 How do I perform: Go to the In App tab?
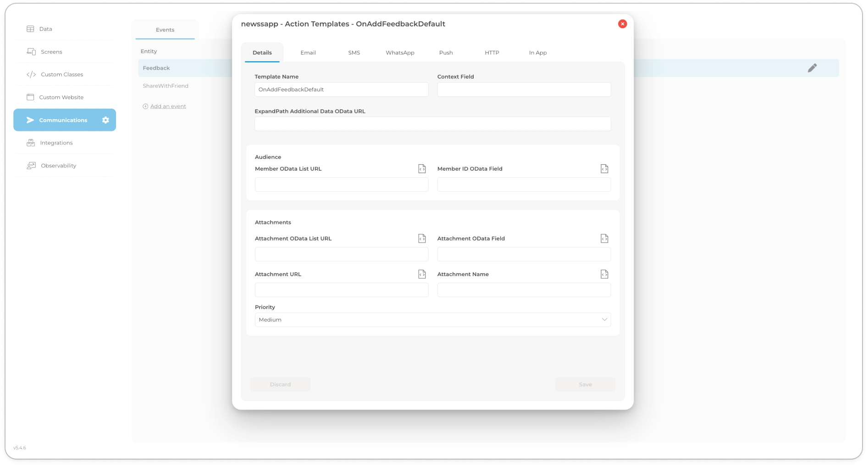(x=537, y=53)
